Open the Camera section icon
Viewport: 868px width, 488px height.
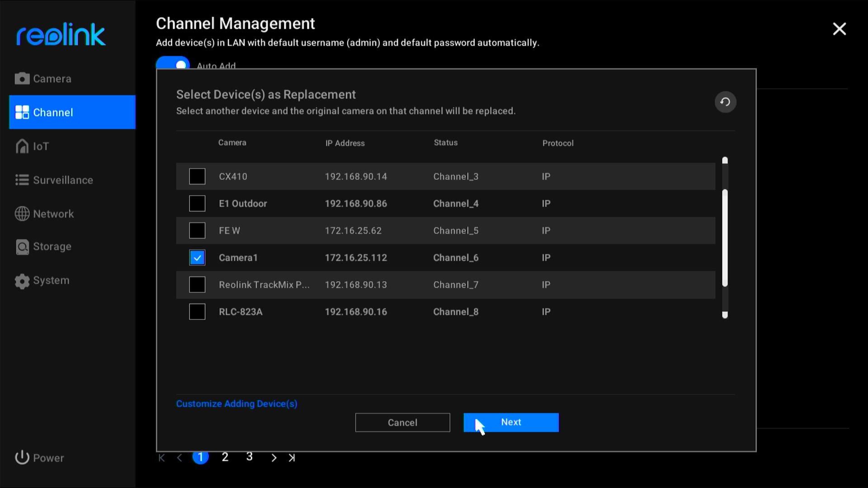[x=22, y=79]
